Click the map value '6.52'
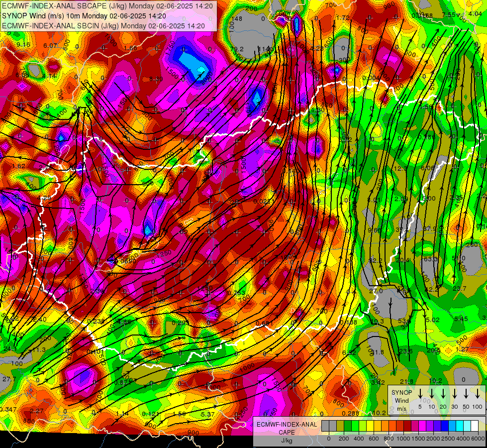This screenshot has height=448, width=487. (x=349, y=352)
